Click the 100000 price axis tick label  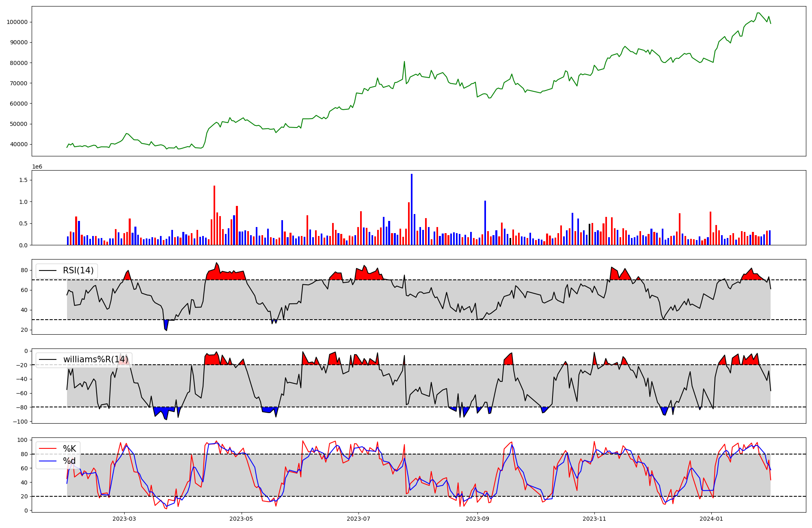[x=17, y=22]
